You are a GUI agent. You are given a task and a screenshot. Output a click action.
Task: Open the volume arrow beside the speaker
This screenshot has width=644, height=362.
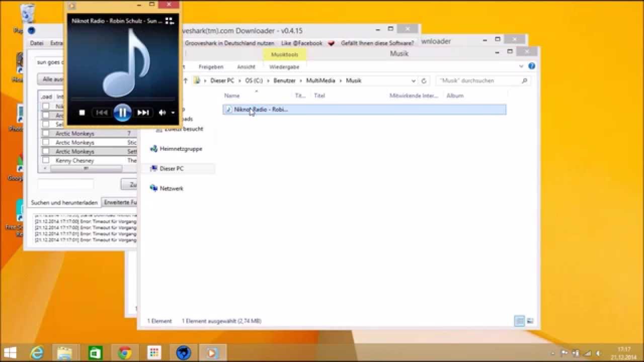click(x=173, y=113)
